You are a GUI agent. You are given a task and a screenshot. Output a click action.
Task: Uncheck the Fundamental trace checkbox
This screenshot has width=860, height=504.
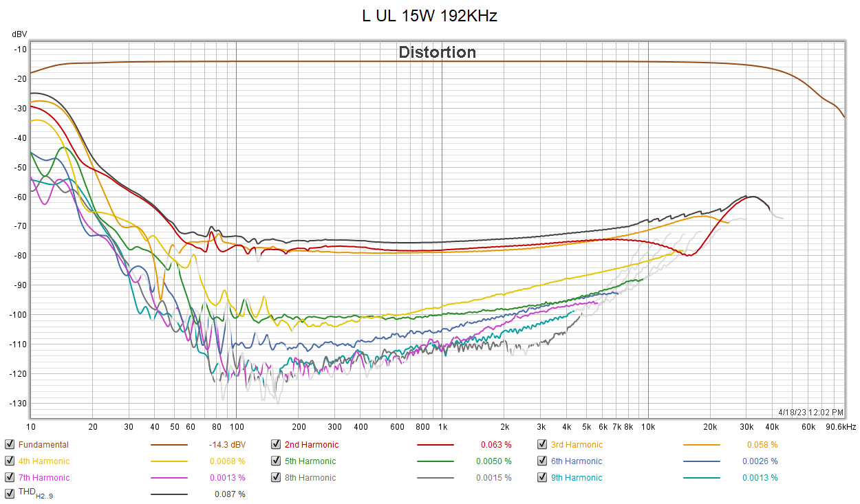9,445
